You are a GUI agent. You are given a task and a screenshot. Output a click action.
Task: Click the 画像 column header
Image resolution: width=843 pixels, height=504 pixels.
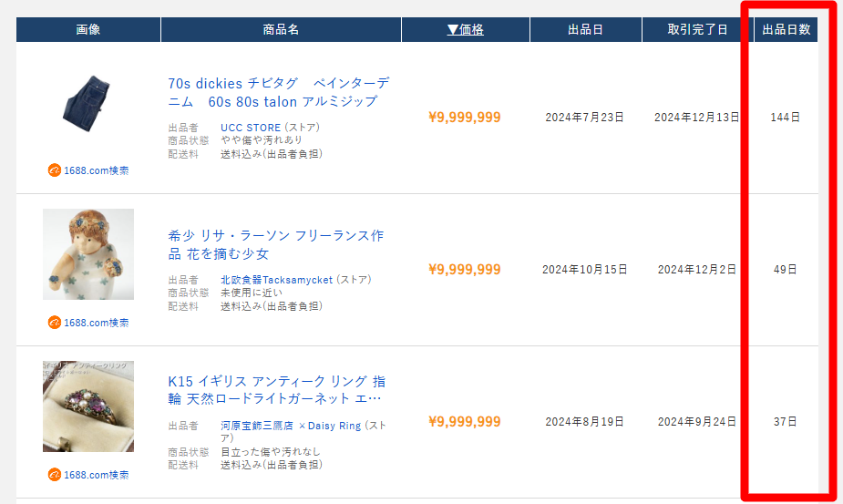pyautogui.click(x=88, y=30)
